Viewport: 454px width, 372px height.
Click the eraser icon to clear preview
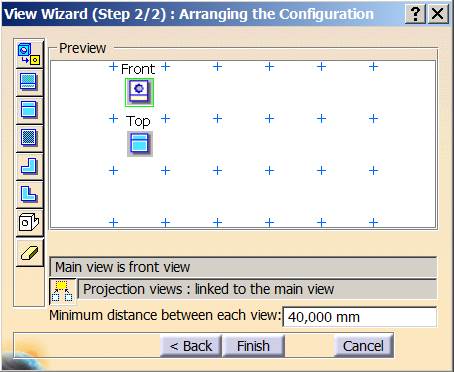tap(29, 252)
